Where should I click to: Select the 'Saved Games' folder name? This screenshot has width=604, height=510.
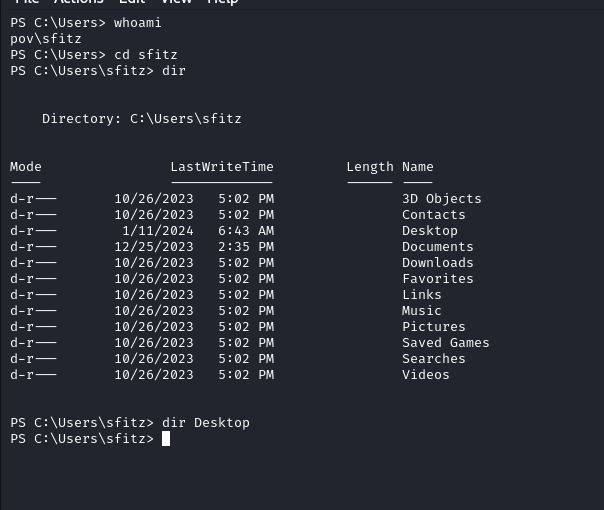point(446,342)
